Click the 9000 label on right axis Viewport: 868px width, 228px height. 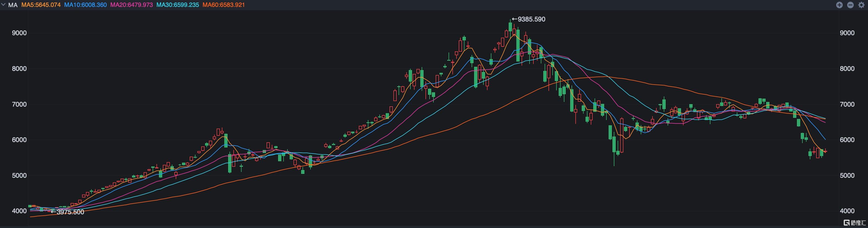tap(847, 33)
